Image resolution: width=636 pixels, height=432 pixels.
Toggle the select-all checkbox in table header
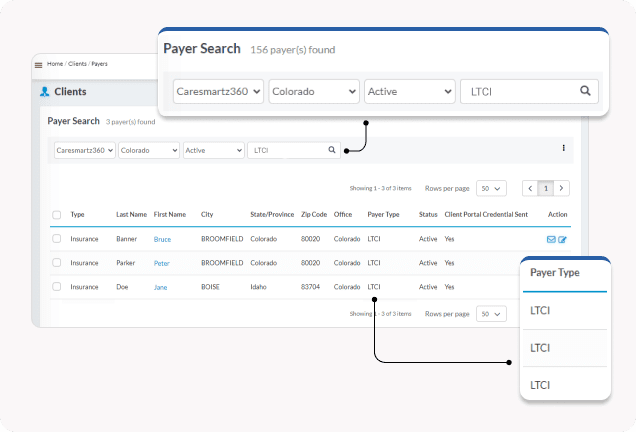coord(57,215)
